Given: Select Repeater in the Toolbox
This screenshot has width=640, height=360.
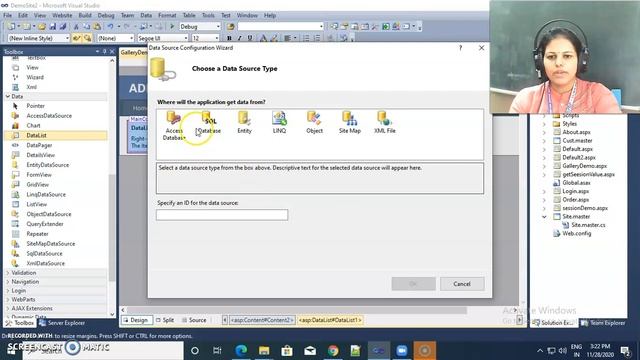Looking at the screenshot, I should click(37, 233).
